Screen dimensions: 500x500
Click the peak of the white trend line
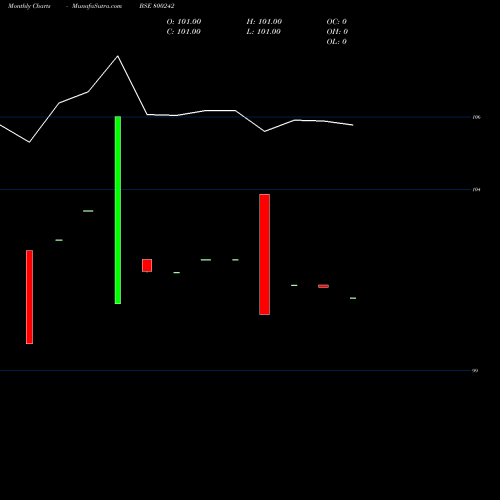tap(118, 56)
